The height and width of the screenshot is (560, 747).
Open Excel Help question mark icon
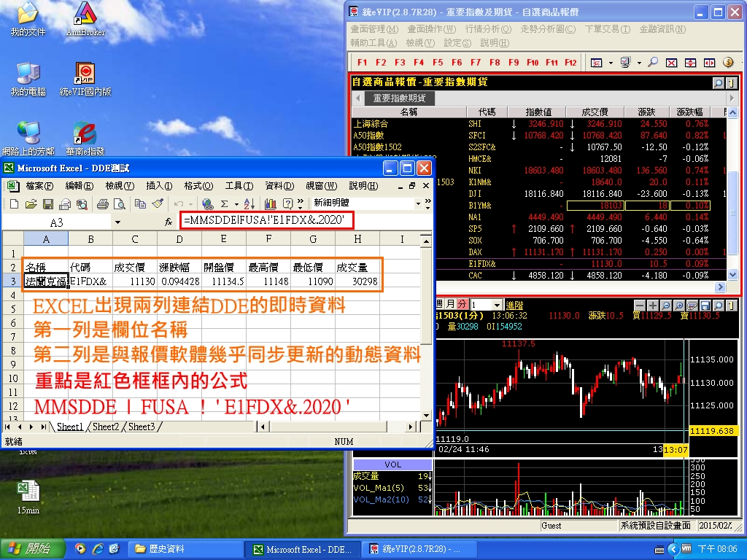(287, 204)
